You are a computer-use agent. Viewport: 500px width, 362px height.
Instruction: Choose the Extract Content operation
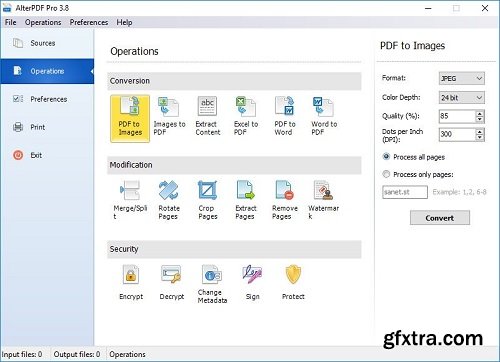point(208,117)
